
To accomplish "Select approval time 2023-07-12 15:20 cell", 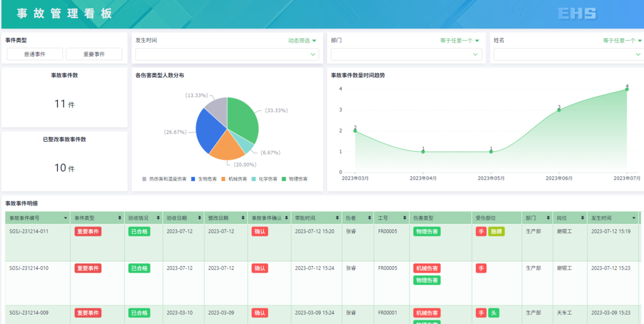I will click(x=317, y=242).
